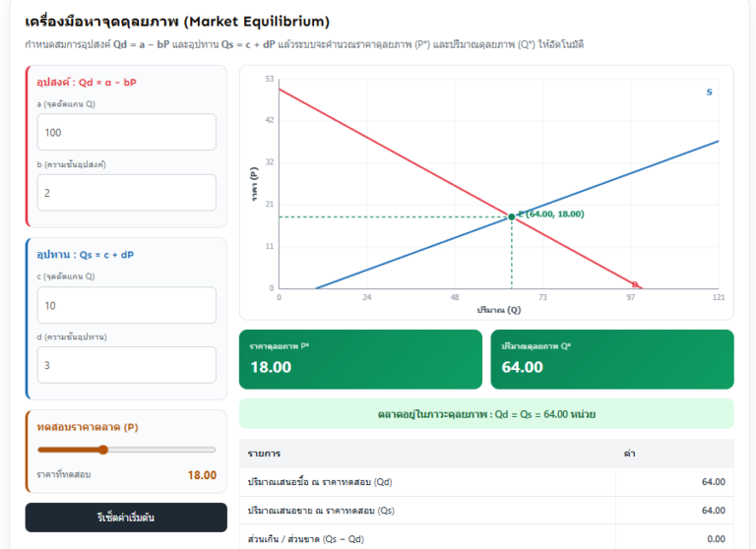Image resolution: width=756 pixels, height=549 pixels.
Task: Click the tested price value 18.00 in orange
Action: click(202, 475)
